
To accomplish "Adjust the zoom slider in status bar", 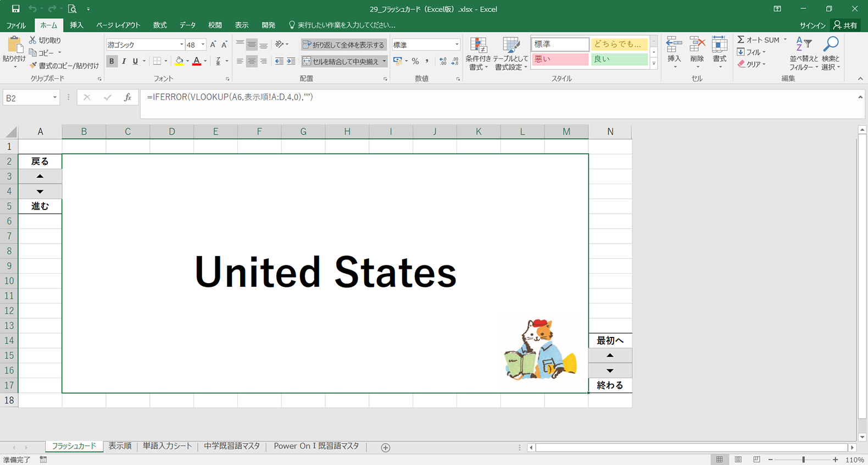I will click(803, 460).
